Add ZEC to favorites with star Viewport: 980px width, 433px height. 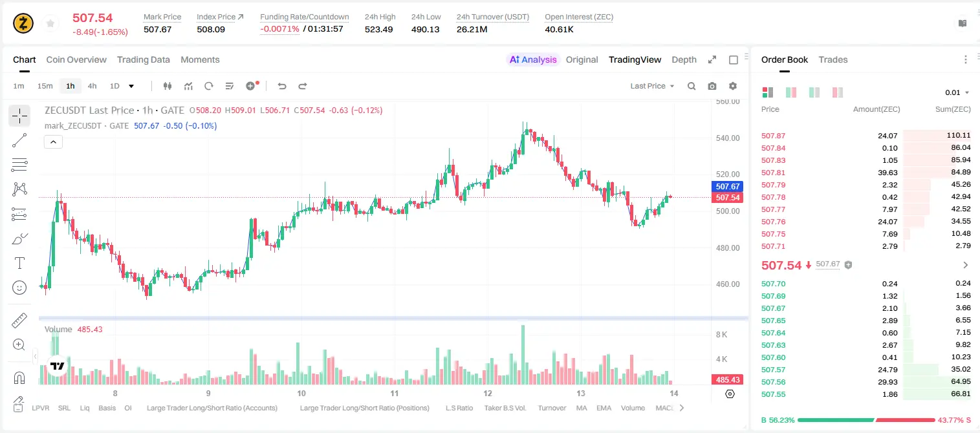(x=50, y=24)
